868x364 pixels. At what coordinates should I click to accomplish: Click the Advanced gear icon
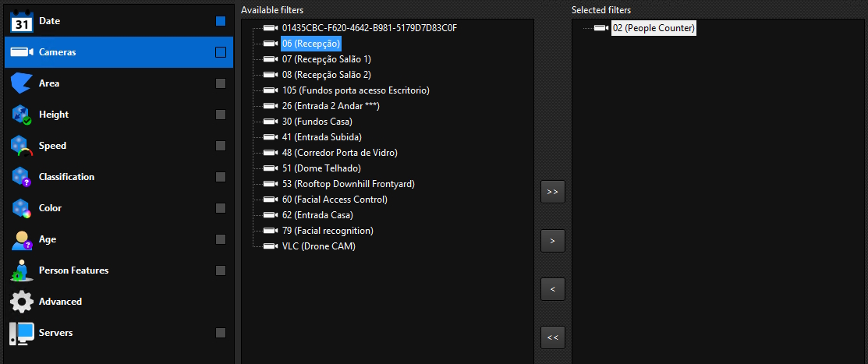click(22, 302)
